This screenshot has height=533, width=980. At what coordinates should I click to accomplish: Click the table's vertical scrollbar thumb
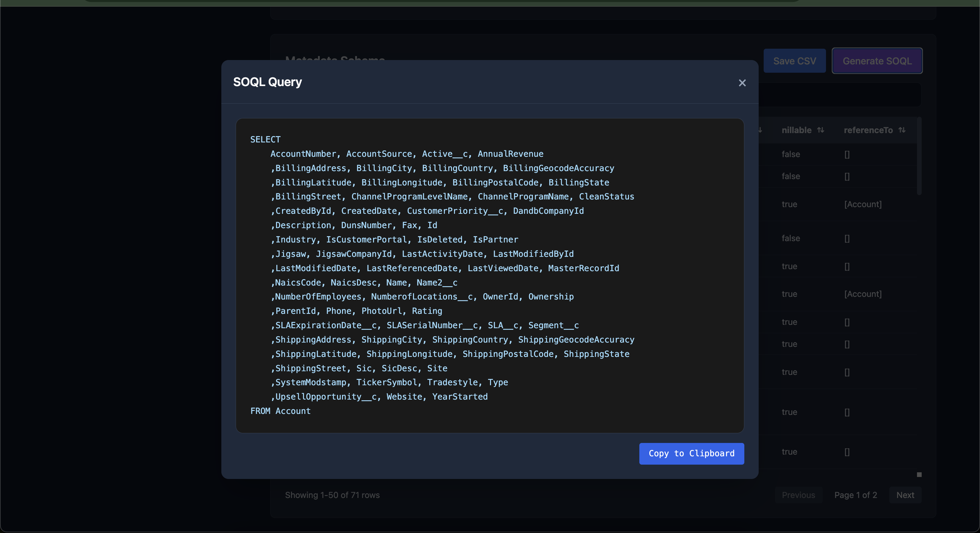(x=919, y=156)
